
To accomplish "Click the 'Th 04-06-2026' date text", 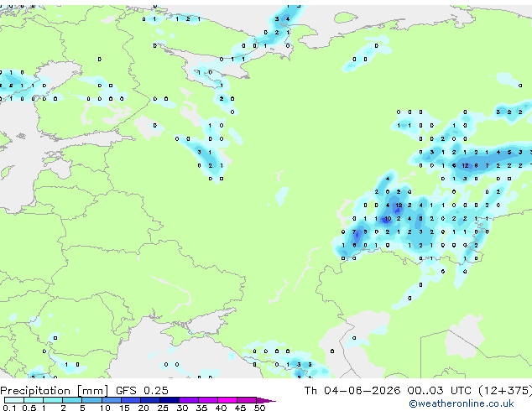I will [352, 391].
